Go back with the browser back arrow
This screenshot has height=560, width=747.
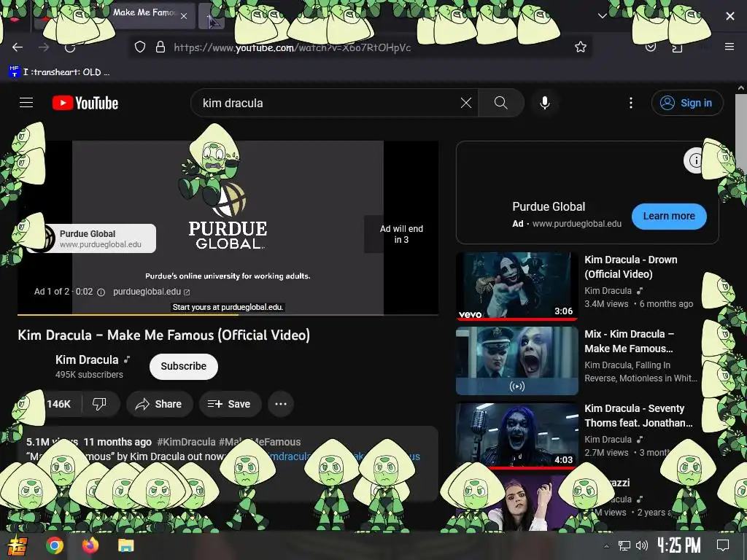[18, 47]
